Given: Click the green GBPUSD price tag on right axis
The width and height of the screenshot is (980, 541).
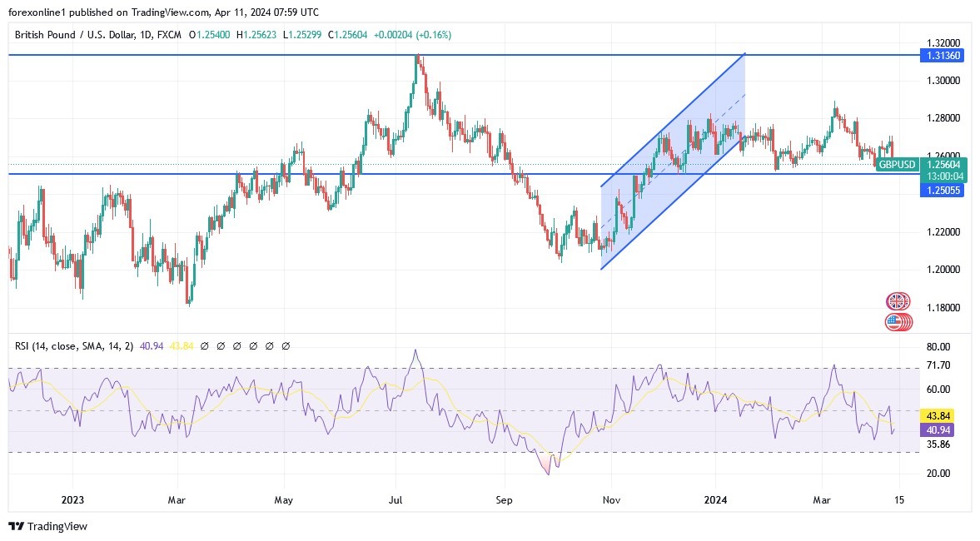Looking at the screenshot, I should point(898,165).
